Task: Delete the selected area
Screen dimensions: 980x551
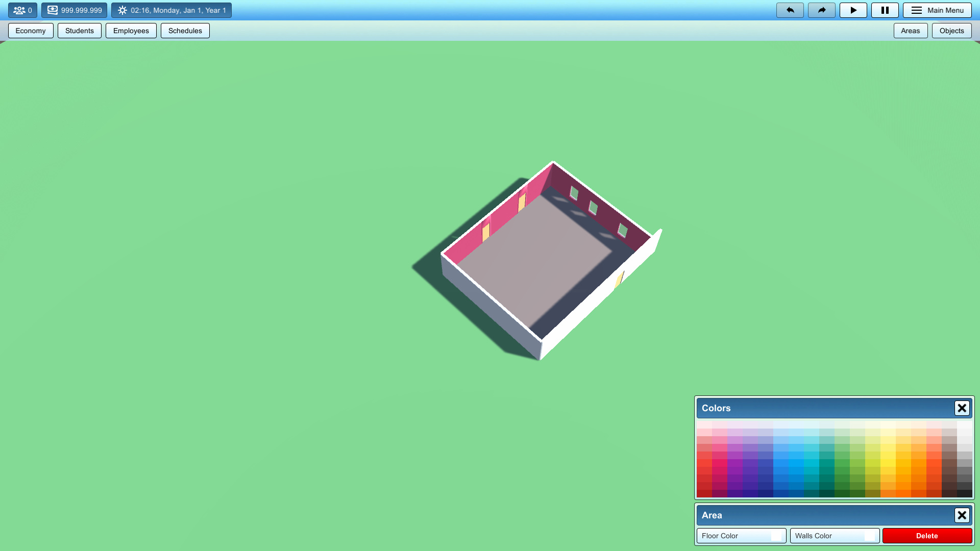Action: (x=926, y=536)
